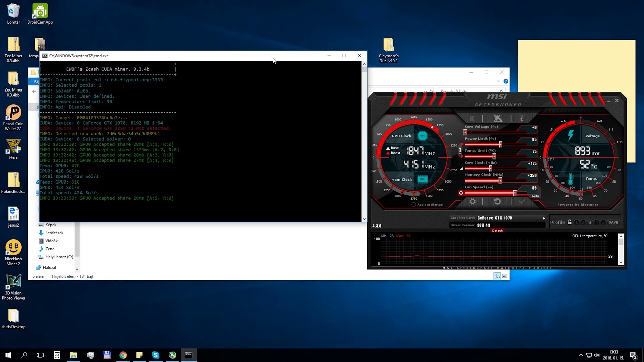The height and width of the screenshot is (362, 644).
Task: Open Windows Start button
Action: [x=8, y=355]
